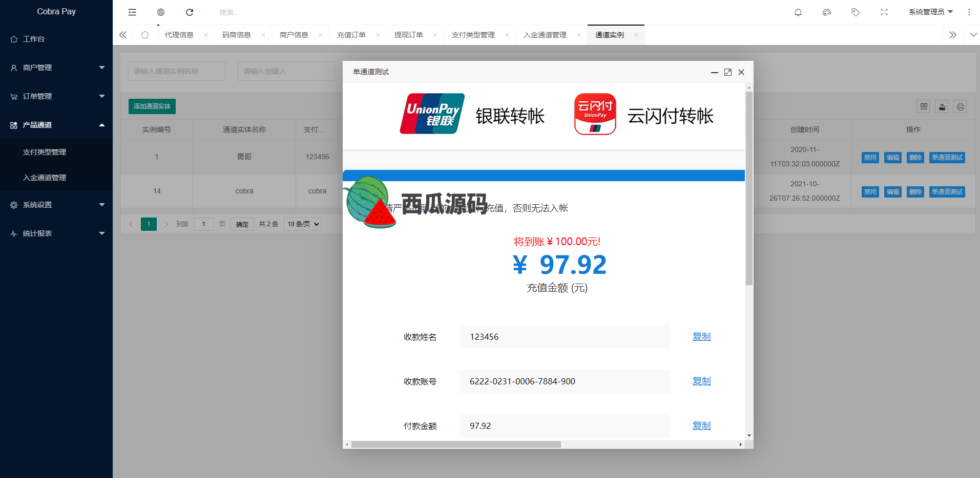This screenshot has height=478, width=980.
Task: Click the 添加通道实体 button
Action: [152, 106]
